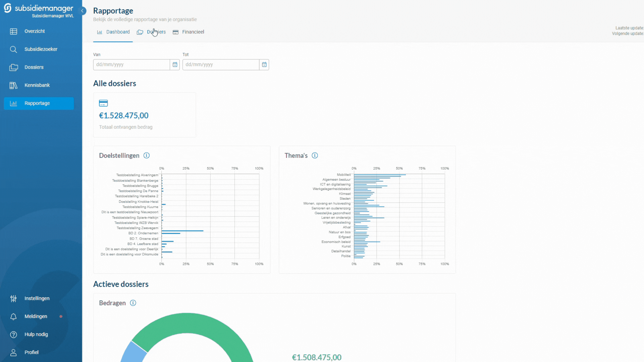Open the Tot date picker calendar
This screenshot has width=644, height=362.
[x=264, y=65]
